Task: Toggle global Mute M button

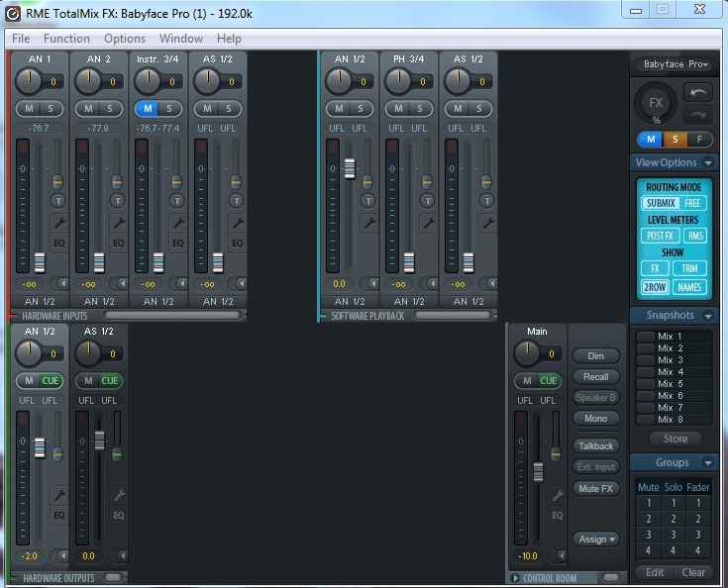Action: [651, 140]
